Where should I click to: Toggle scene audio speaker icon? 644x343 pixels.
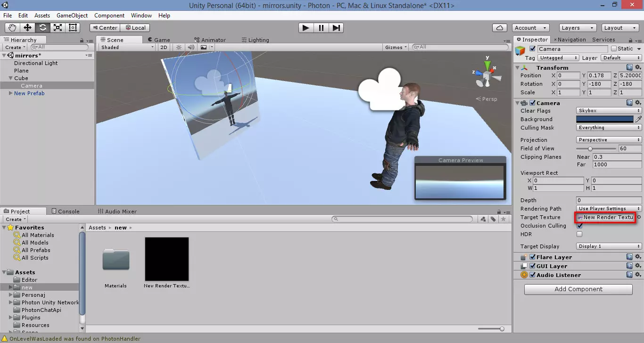(191, 47)
